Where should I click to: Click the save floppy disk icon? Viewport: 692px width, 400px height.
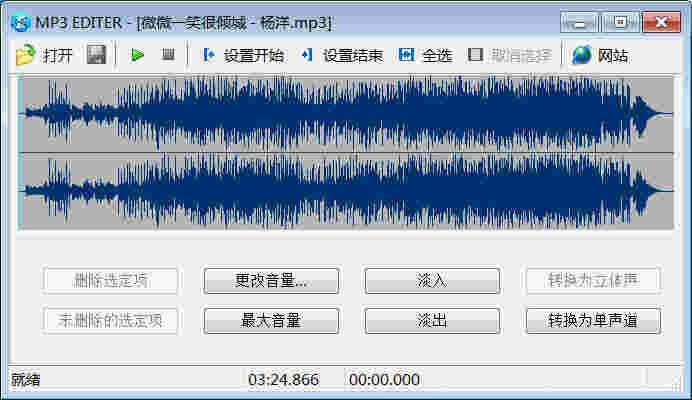(96, 55)
